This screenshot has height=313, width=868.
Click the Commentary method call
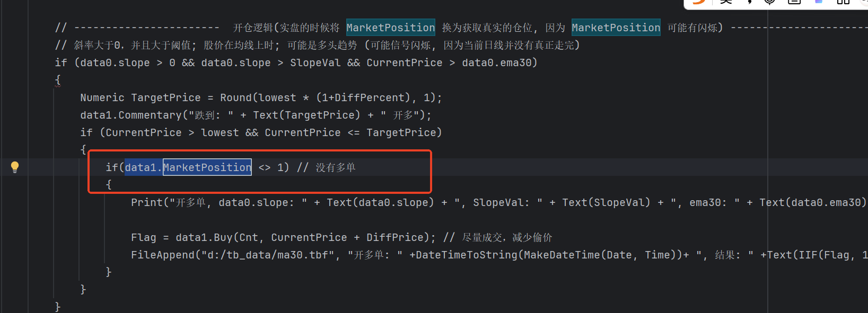[x=150, y=115]
